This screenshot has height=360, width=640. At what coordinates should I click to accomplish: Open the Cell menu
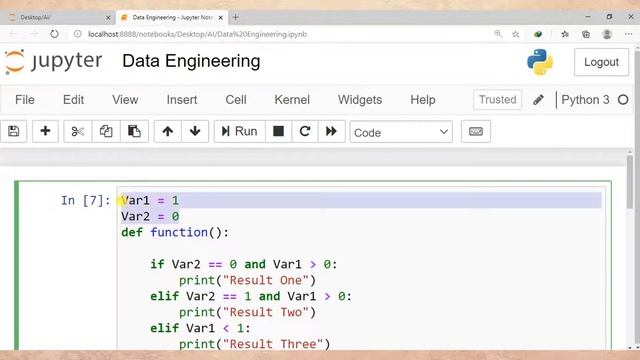[x=236, y=100]
